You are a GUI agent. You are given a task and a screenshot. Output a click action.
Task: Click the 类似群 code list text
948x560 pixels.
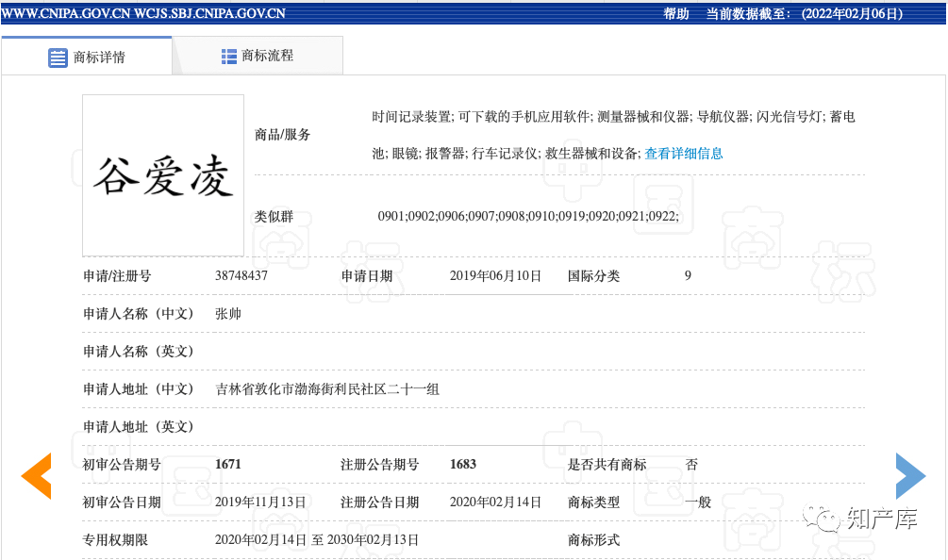527,217
